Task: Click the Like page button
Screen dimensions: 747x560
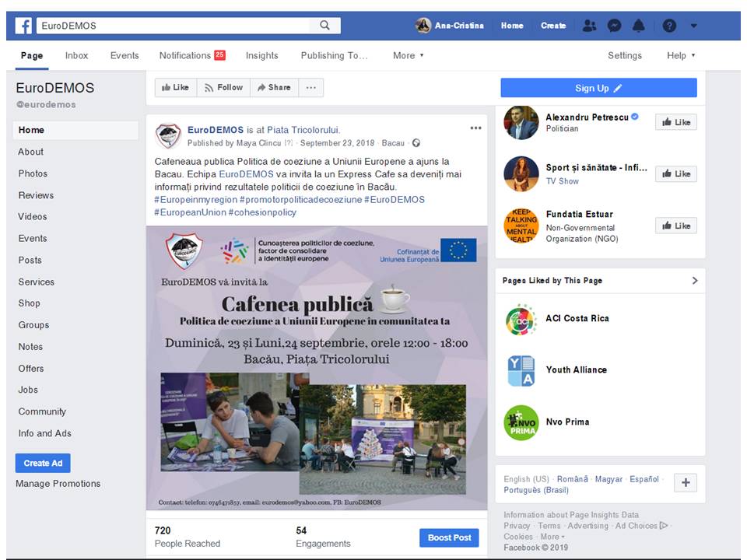Action: [176, 88]
